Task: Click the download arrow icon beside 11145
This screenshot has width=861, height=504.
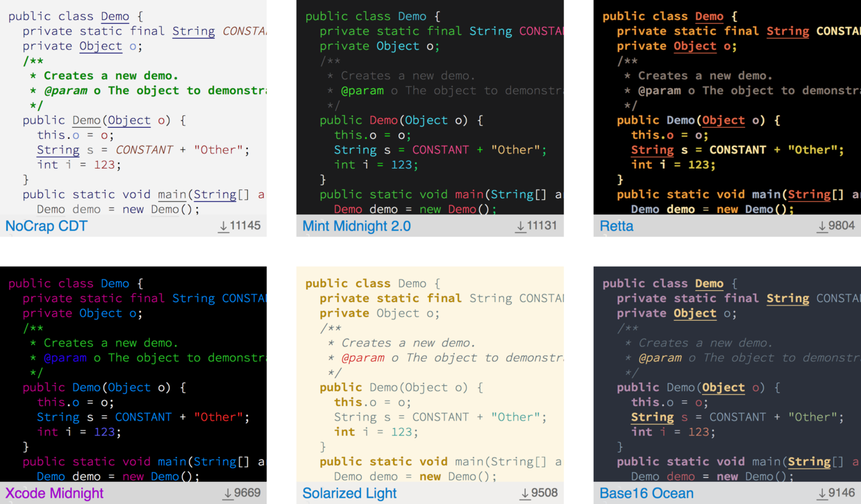Action: click(223, 226)
